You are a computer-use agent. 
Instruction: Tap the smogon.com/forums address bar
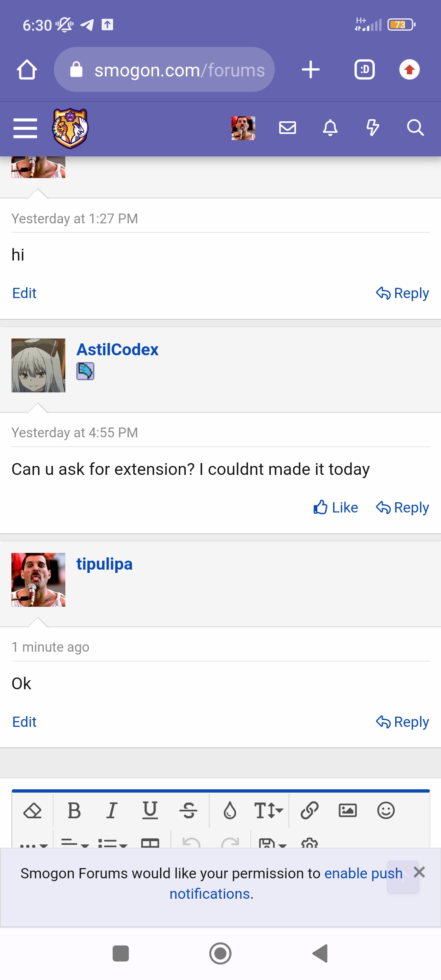pyautogui.click(x=164, y=69)
